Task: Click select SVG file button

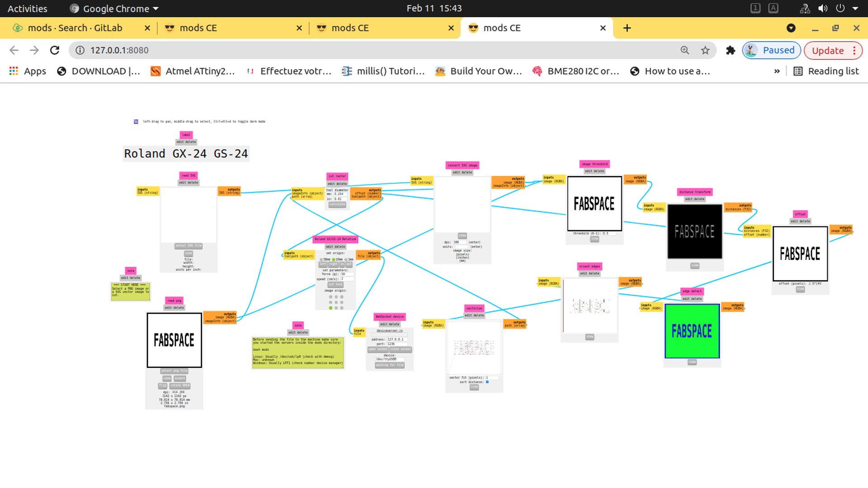Action: tap(189, 246)
